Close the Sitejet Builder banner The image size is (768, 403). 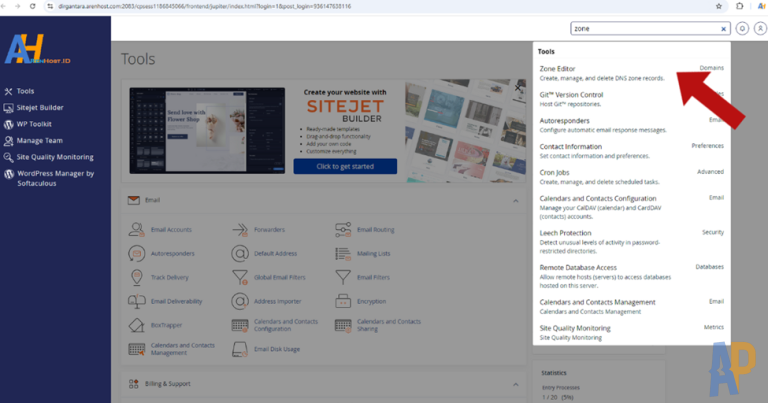coord(518,88)
